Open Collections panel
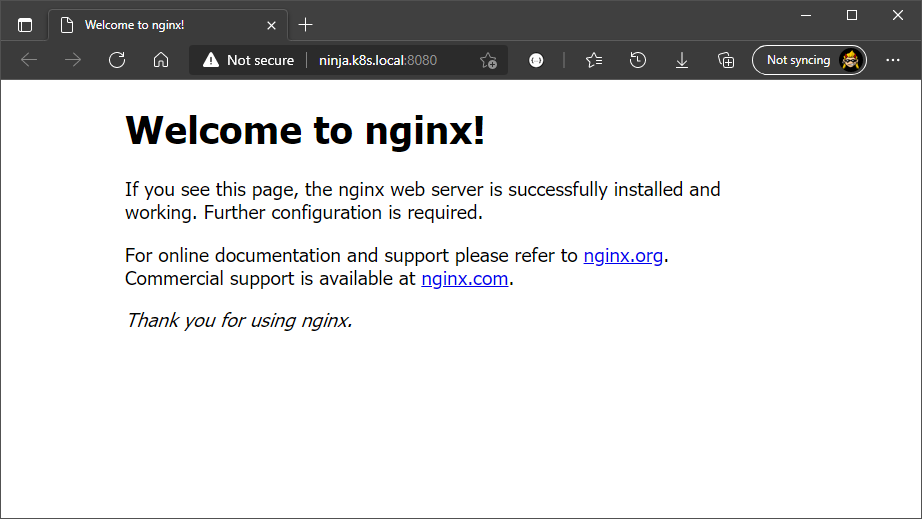This screenshot has width=922, height=519. (726, 60)
